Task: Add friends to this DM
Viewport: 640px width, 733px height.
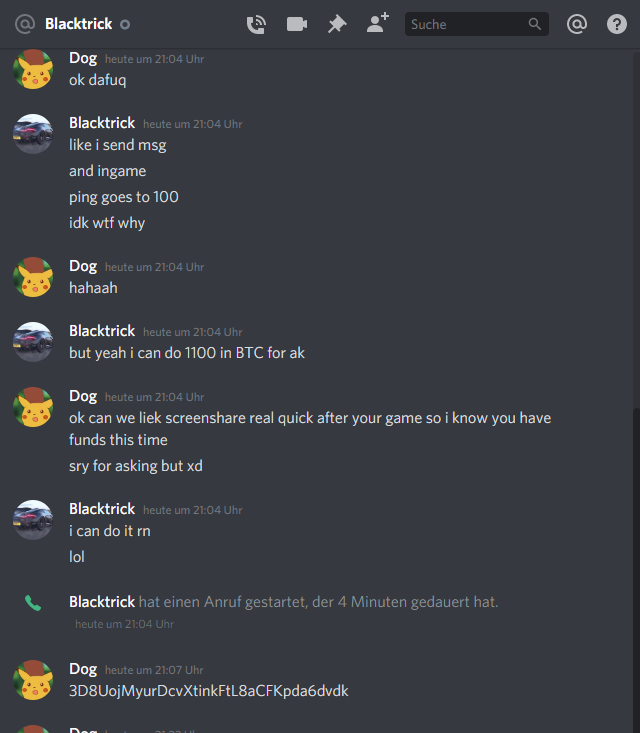Action: [x=378, y=23]
